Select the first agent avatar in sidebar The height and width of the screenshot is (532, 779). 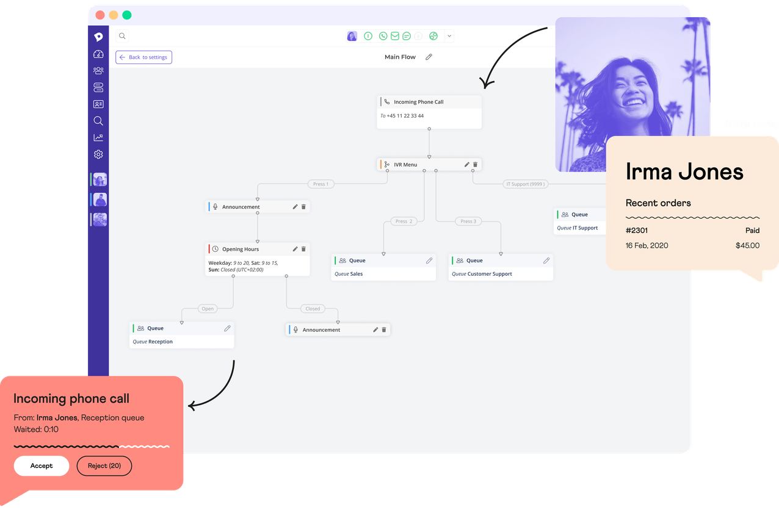[100, 179]
